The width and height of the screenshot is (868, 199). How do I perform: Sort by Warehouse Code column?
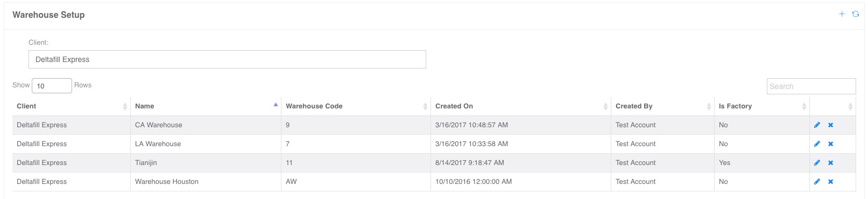[356, 106]
